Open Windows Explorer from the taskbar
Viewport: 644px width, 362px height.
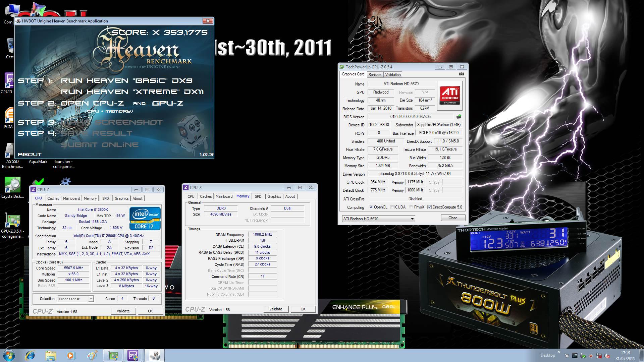pyautogui.click(x=51, y=355)
